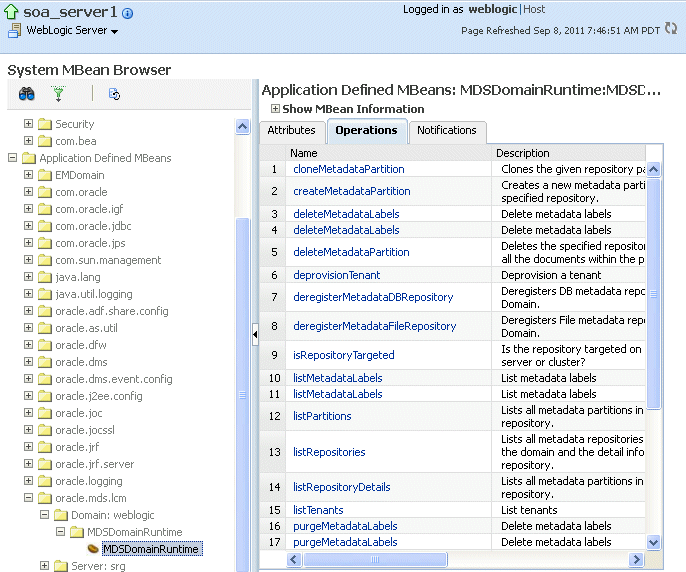The width and height of the screenshot is (686, 572).
Task: Open the deprovisionTenant operation
Action: click(x=336, y=275)
